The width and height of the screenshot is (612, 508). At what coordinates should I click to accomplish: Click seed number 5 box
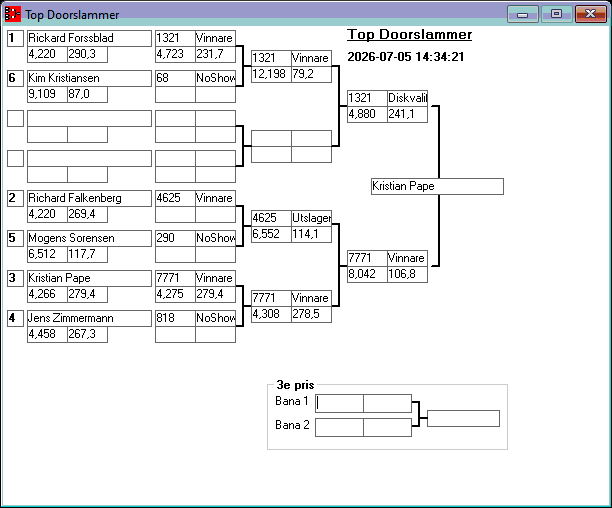coord(16,238)
